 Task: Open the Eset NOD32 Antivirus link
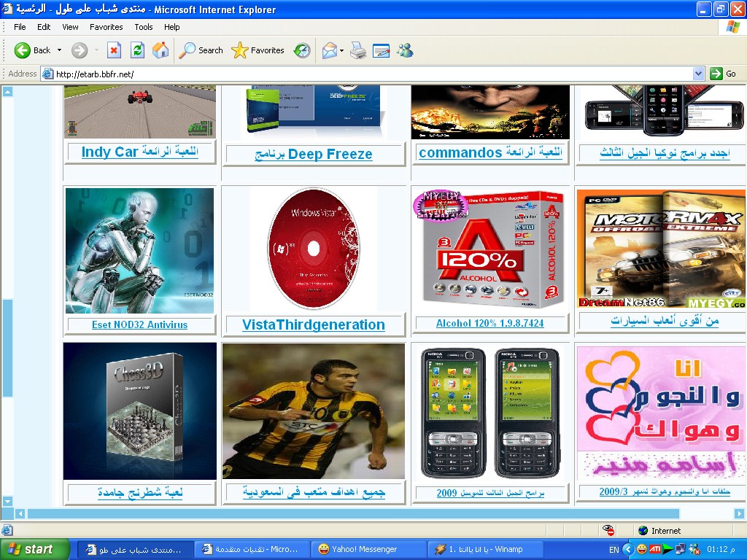[x=139, y=324]
